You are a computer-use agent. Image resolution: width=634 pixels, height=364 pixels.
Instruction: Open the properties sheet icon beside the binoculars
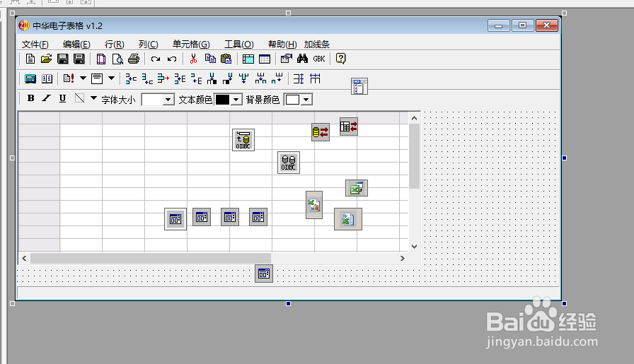[287, 59]
